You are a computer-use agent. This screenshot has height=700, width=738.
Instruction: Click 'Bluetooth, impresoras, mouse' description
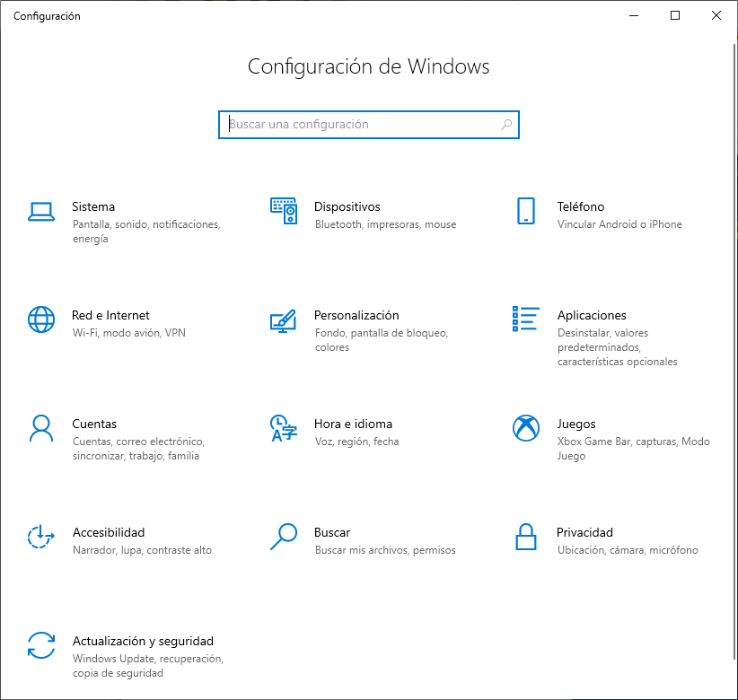click(385, 225)
